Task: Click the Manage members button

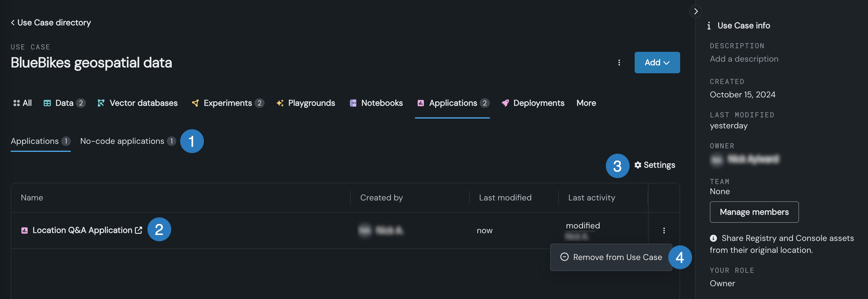Action: pos(754,212)
